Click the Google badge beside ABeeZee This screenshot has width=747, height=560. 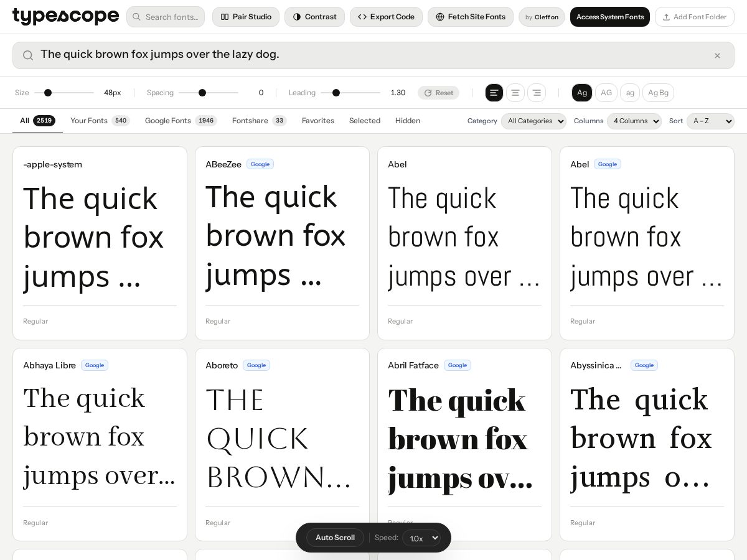pyautogui.click(x=260, y=164)
